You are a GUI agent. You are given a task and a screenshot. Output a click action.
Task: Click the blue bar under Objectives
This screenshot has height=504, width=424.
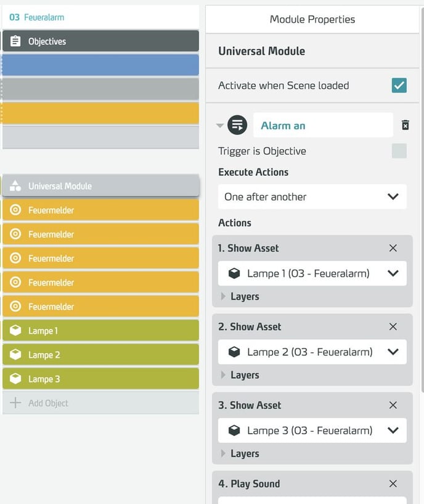(100, 65)
